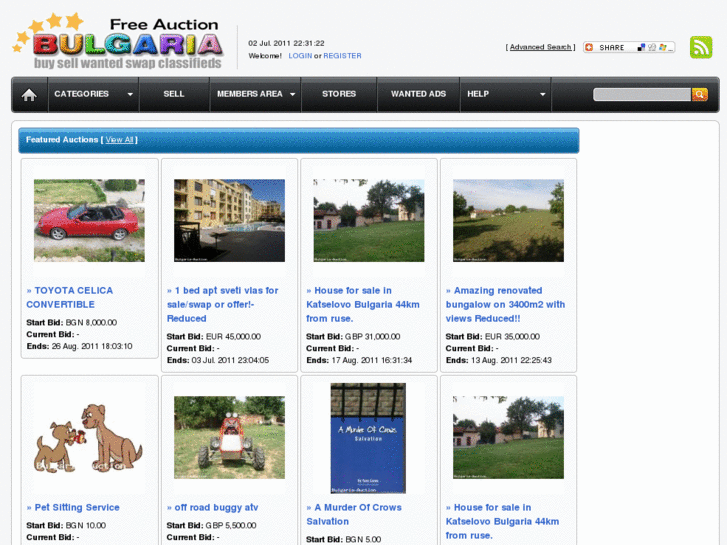Expand the Help dropdown arrow
Image resolution: width=727 pixels, height=545 pixels.
click(542, 95)
